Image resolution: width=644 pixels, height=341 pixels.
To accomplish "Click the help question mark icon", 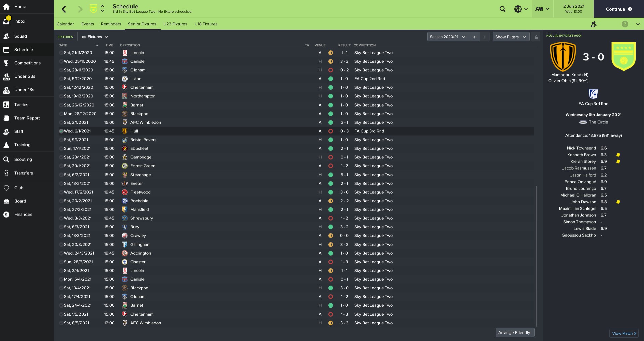I will tap(625, 24).
